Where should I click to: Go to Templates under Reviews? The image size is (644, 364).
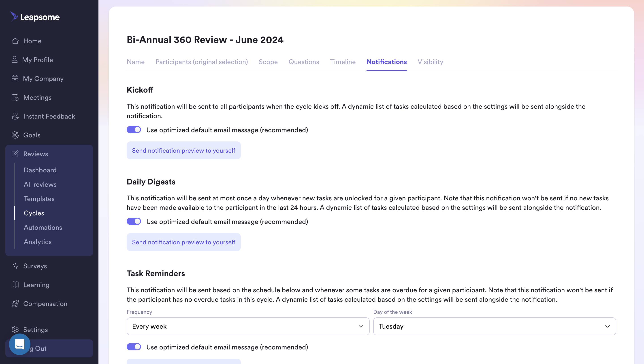(x=39, y=199)
